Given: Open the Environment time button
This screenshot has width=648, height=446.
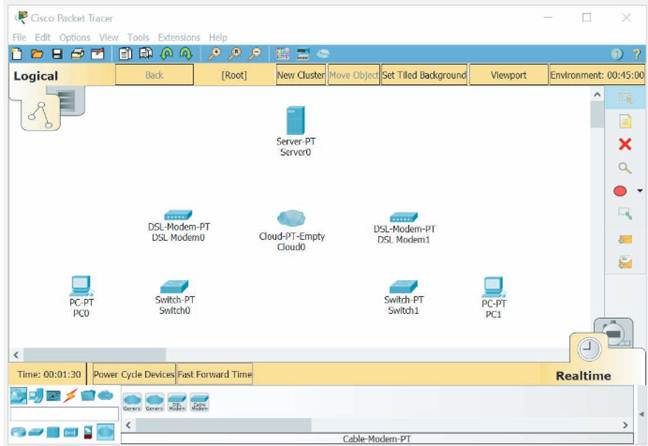Looking at the screenshot, I should click(597, 75).
